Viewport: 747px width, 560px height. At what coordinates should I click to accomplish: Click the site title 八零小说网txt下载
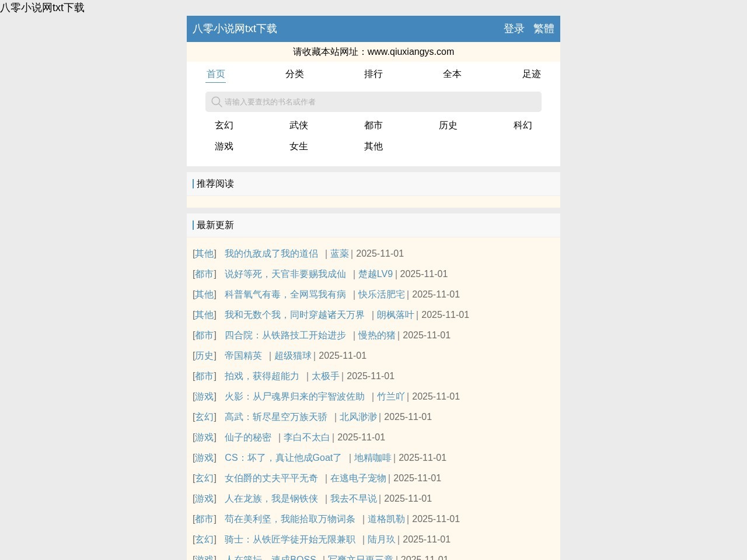tap(235, 28)
